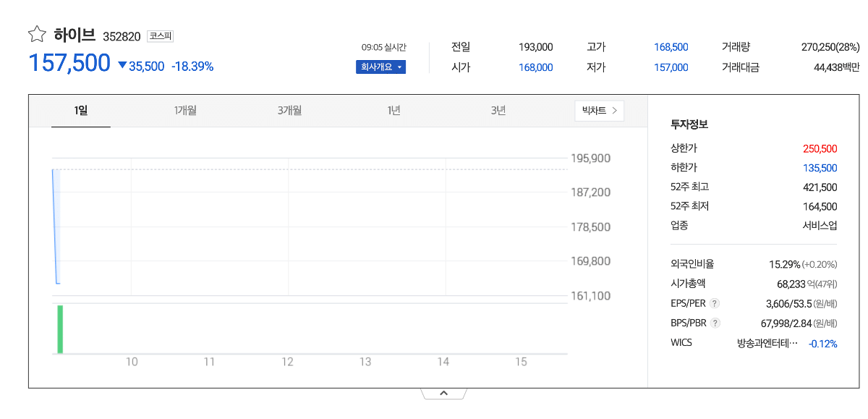Click the 전일 value 193,000
868x419 pixels.
pyautogui.click(x=536, y=47)
